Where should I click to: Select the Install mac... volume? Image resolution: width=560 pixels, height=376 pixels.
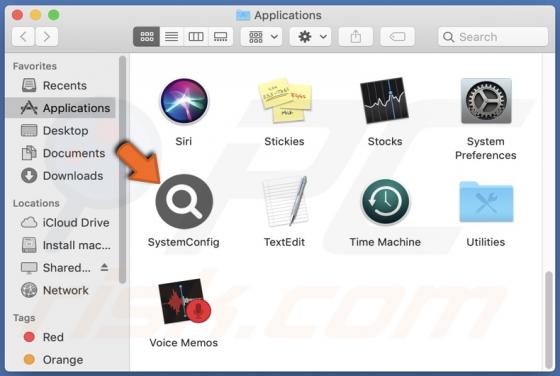pos(60,245)
